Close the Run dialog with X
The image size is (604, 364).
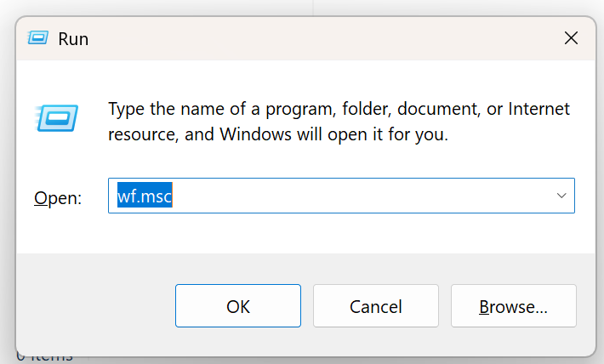pyautogui.click(x=571, y=38)
